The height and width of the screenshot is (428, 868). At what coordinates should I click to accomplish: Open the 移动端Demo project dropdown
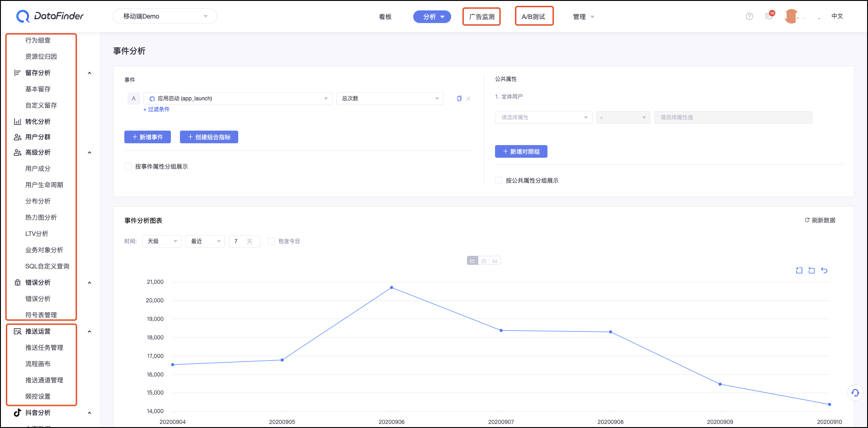pyautogui.click(x=165, y=16)
